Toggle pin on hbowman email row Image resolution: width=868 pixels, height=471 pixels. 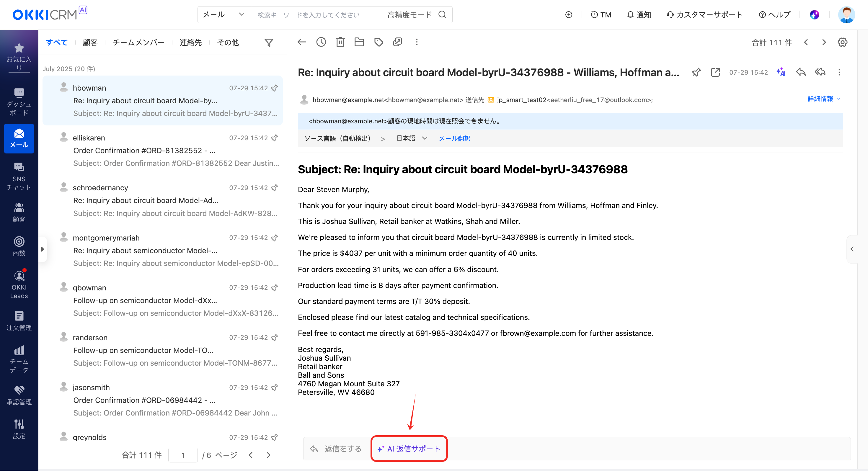(275, 88)
